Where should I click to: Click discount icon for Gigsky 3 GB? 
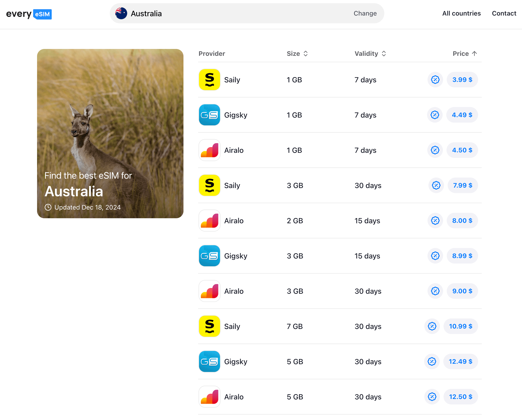pos(435,256)
